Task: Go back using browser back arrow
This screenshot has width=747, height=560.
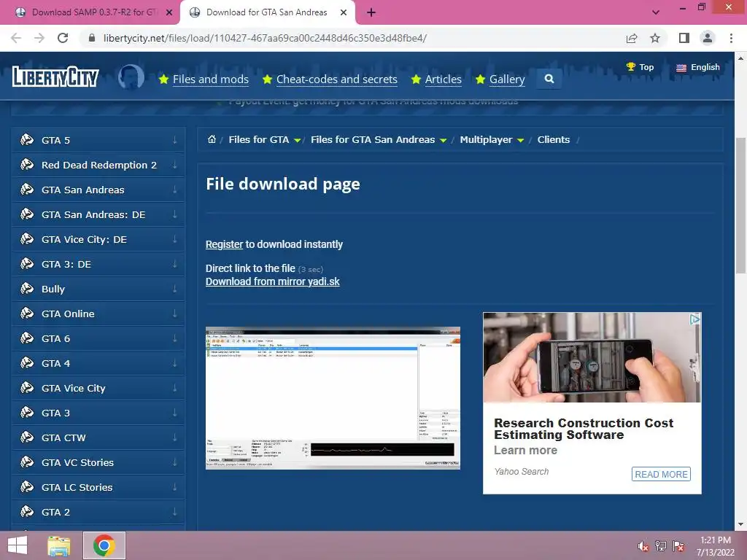Action: 16,38
